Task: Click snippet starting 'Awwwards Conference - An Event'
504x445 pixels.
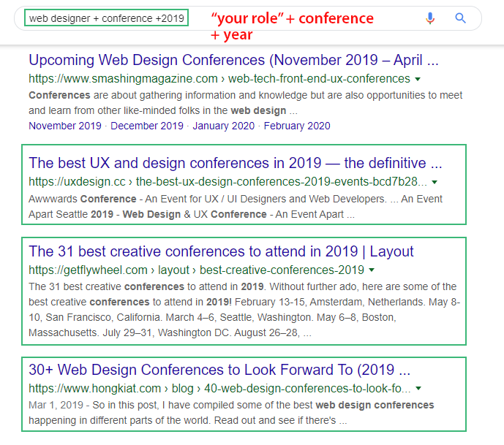Action: click(236, 207)
